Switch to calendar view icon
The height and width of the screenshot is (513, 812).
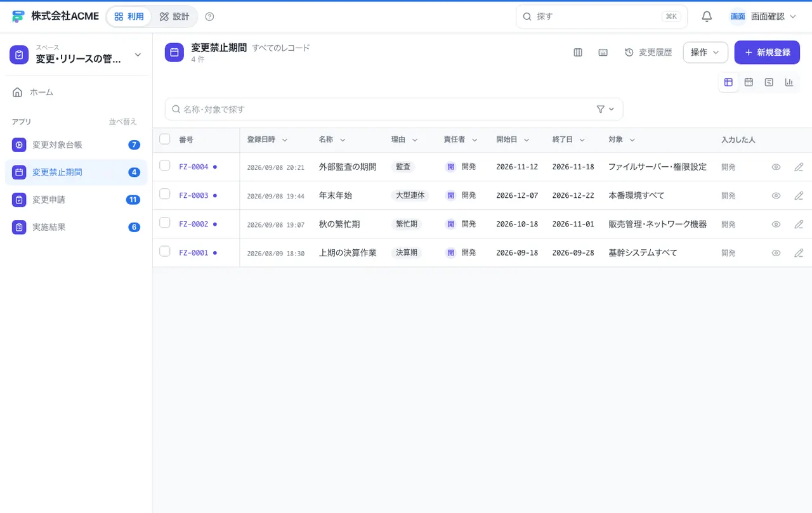coord(749,82)
